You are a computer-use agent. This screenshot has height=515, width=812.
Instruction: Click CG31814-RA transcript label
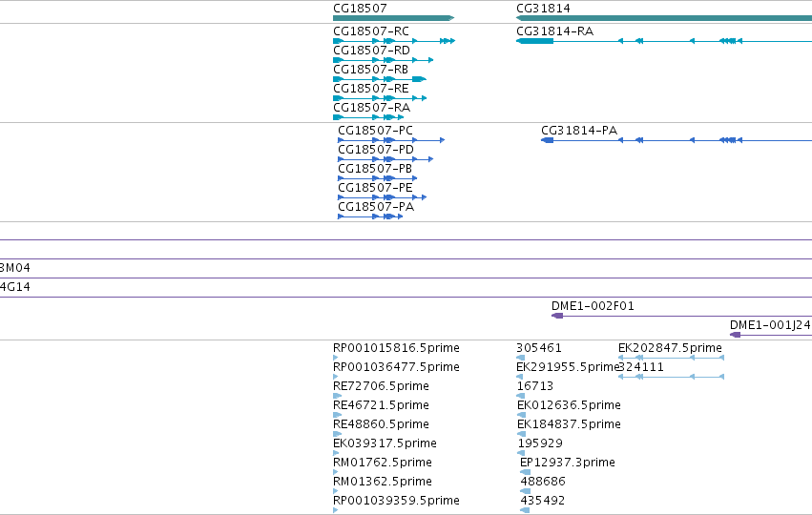554,31
